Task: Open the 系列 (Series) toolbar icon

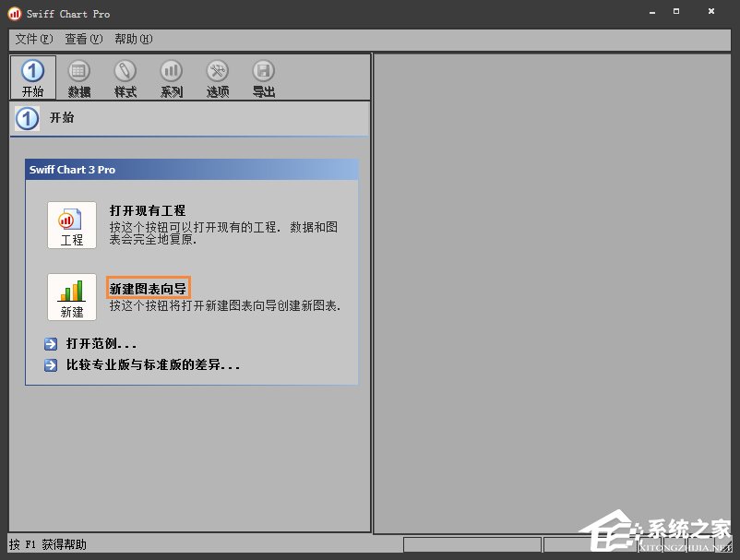Action: 171,77
